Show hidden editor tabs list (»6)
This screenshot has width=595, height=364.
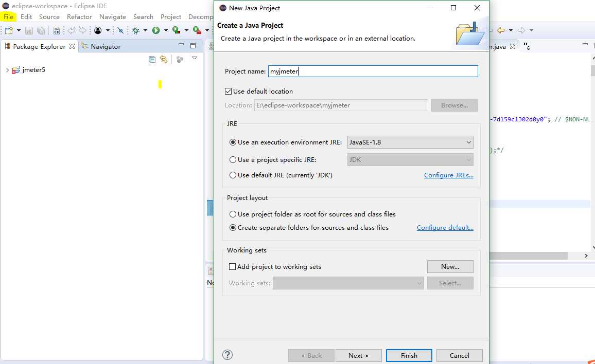click(x=526, y=46)
